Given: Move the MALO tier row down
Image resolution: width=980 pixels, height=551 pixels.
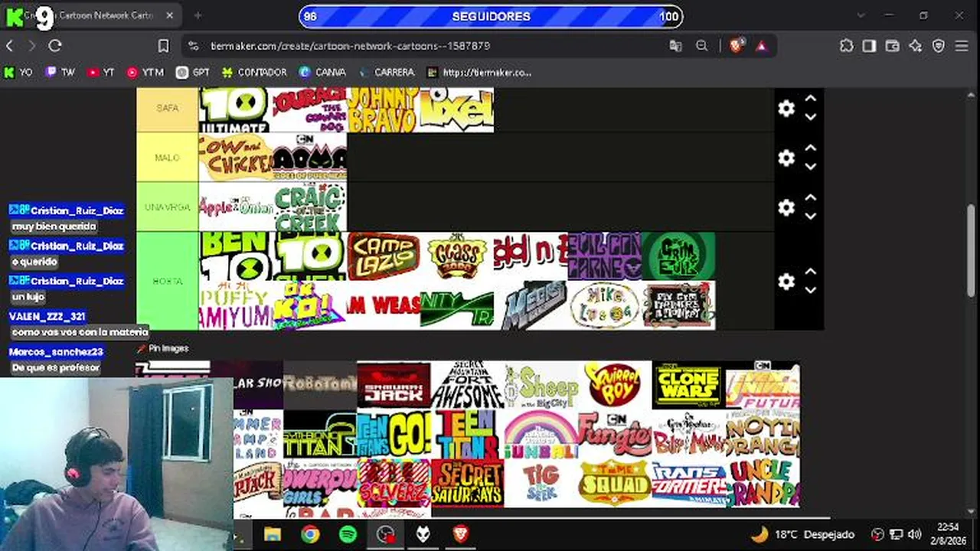Looking at the screenshot, I should [x=811, y=167].
